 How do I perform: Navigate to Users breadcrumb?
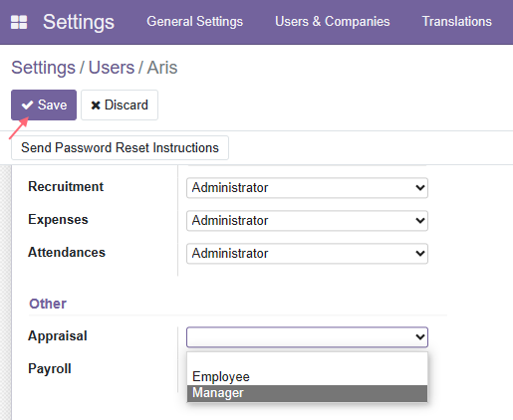click(x=112, y=68)
